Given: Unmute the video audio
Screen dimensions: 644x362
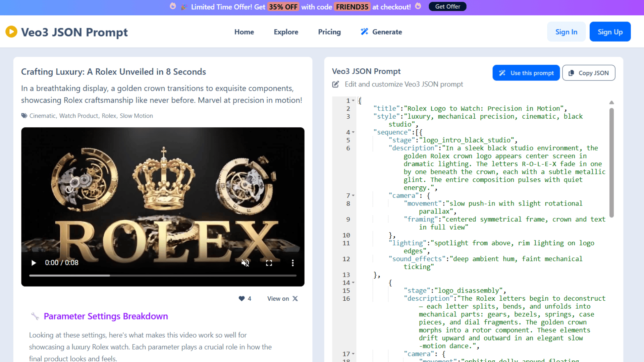Looking at the screenshot, I should click(245, 263).
